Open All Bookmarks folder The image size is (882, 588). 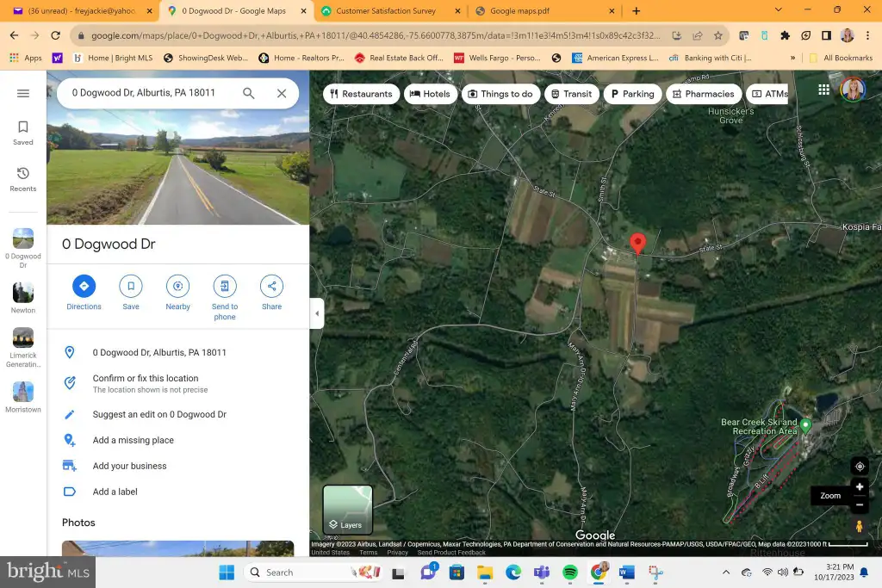coord(841,58)
